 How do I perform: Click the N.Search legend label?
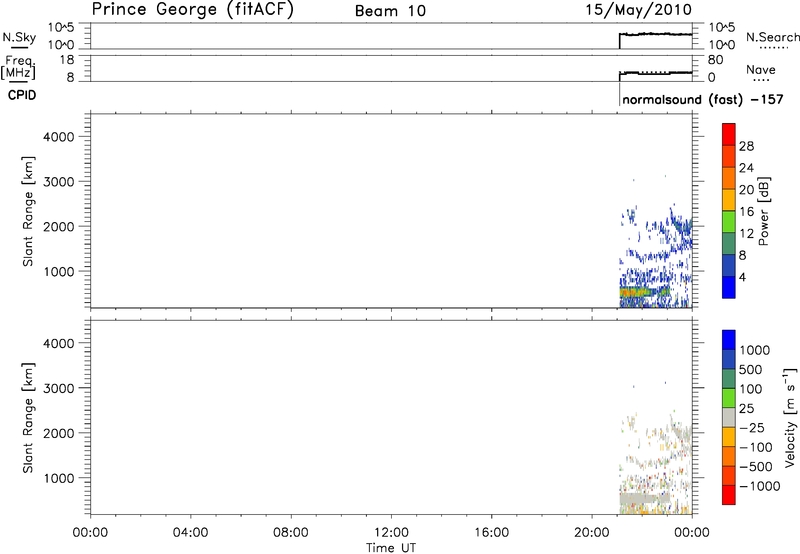(772, 37)
